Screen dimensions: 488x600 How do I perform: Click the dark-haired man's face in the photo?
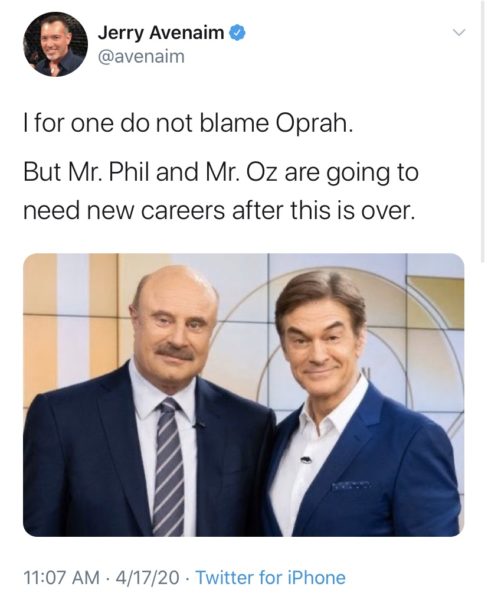coord(323,337)
